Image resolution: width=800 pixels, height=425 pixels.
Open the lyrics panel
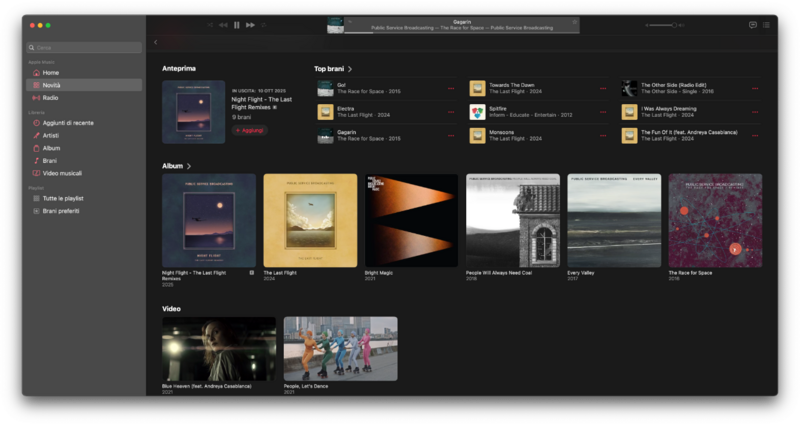click(x=752, y=25)
